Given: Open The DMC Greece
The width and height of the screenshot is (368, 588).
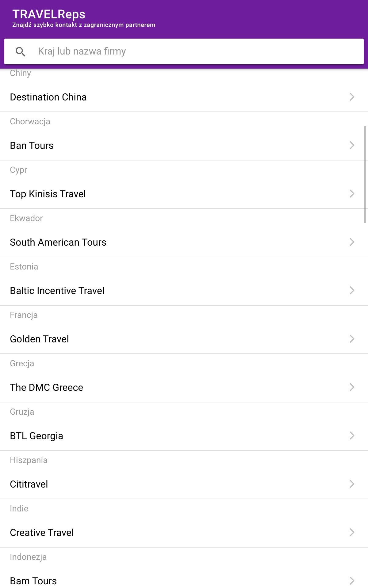Looking at the screenshot, I should (184, 387).
